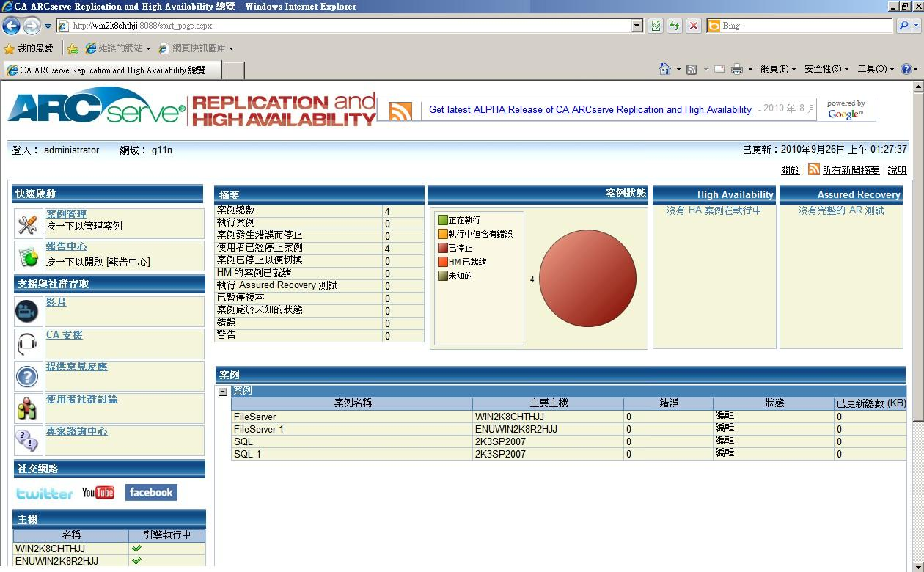Open a new blank tab
924x572 pixels.
(232, 70)
